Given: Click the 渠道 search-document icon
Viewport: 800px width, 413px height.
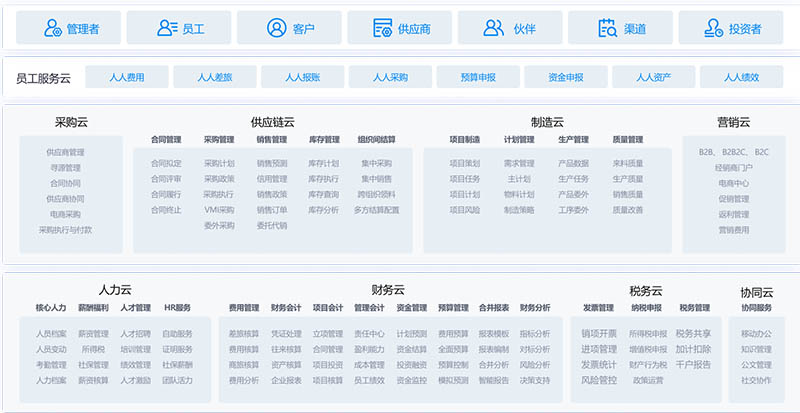Looking at the screenshot, I should pyautogui.click(x=606, y=29).
